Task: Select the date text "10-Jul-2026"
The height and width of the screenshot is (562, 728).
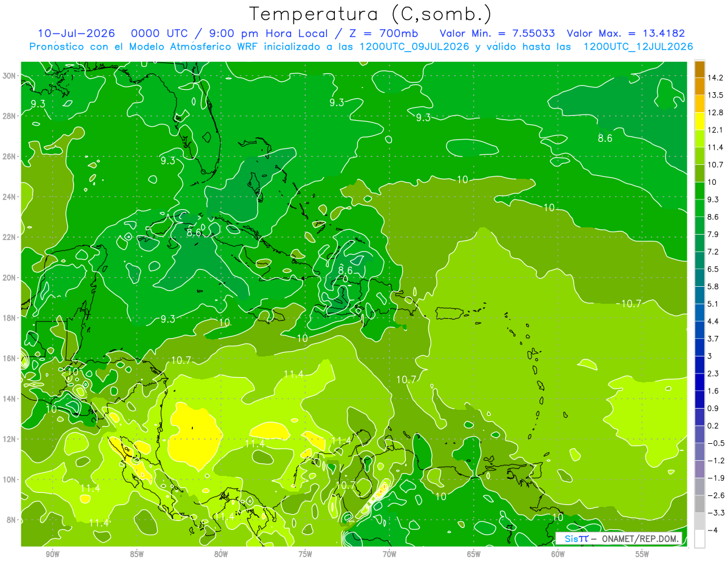Action: (75, 33)
